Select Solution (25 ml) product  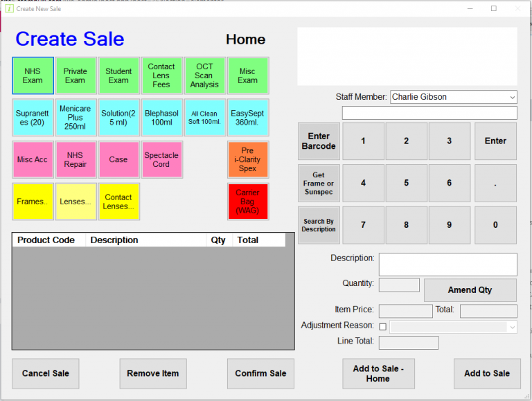pyautogui.click(x=118, y=118)
